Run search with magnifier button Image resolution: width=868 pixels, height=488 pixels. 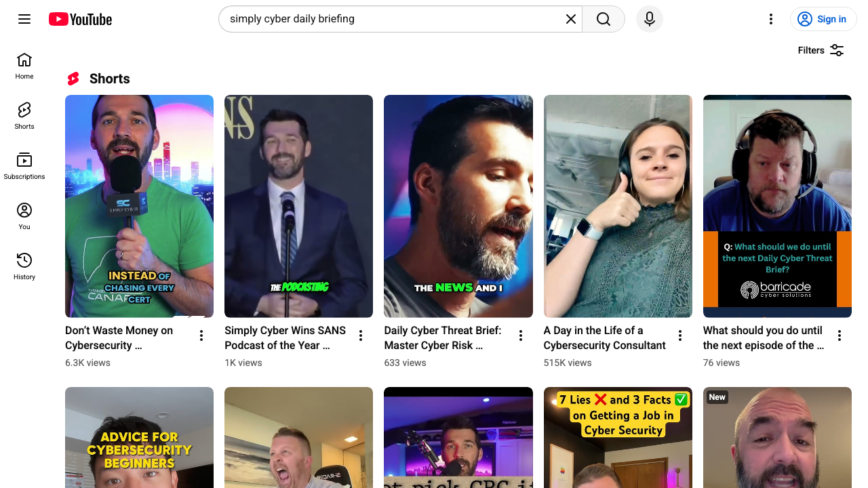tap(604, 19)
